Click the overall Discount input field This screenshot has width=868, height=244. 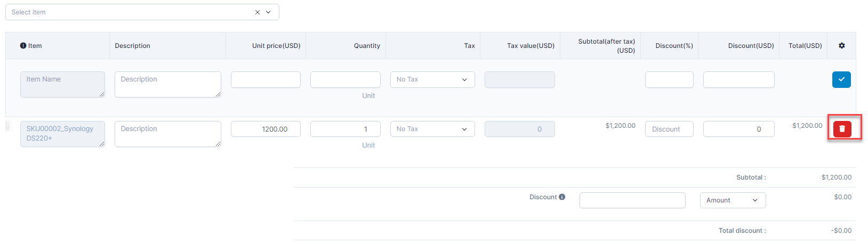click(632, 200)
